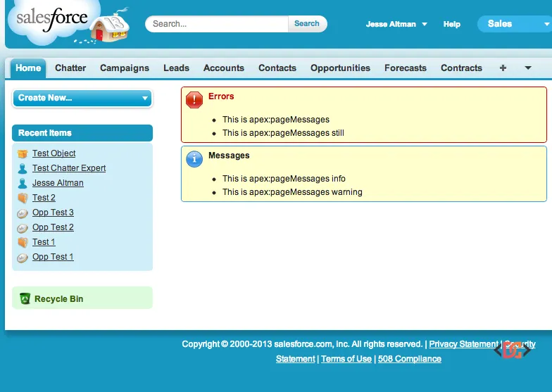
Task: Select the Home tab
Action: pos(28,68)
